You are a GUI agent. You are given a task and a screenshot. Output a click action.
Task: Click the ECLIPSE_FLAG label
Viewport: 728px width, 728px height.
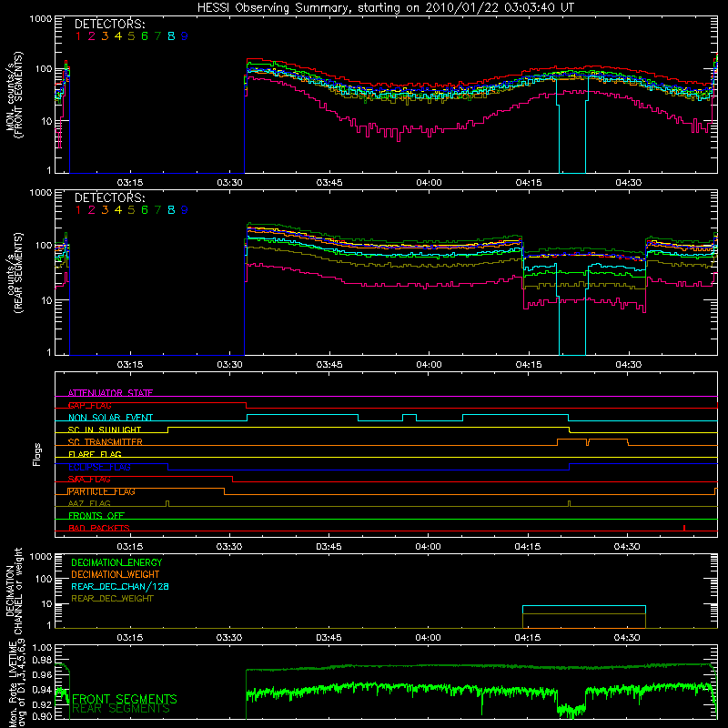pos(99,467)
